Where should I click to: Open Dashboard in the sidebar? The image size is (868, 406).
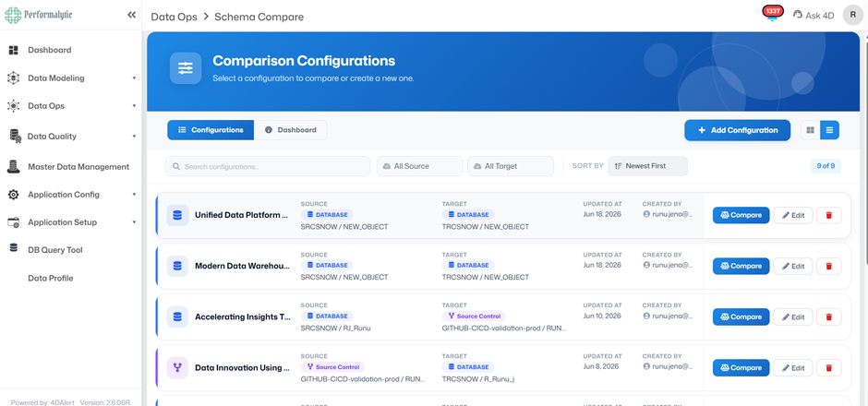tap(49, 51)
